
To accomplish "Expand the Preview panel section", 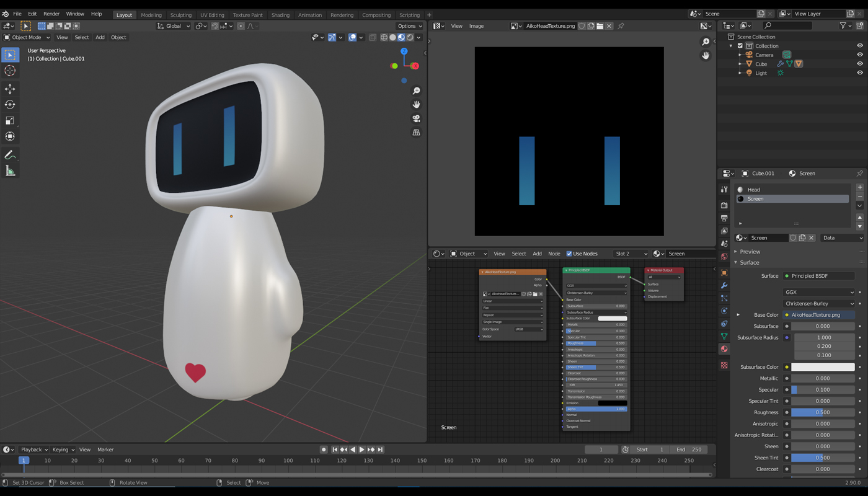I will (750, 252).
